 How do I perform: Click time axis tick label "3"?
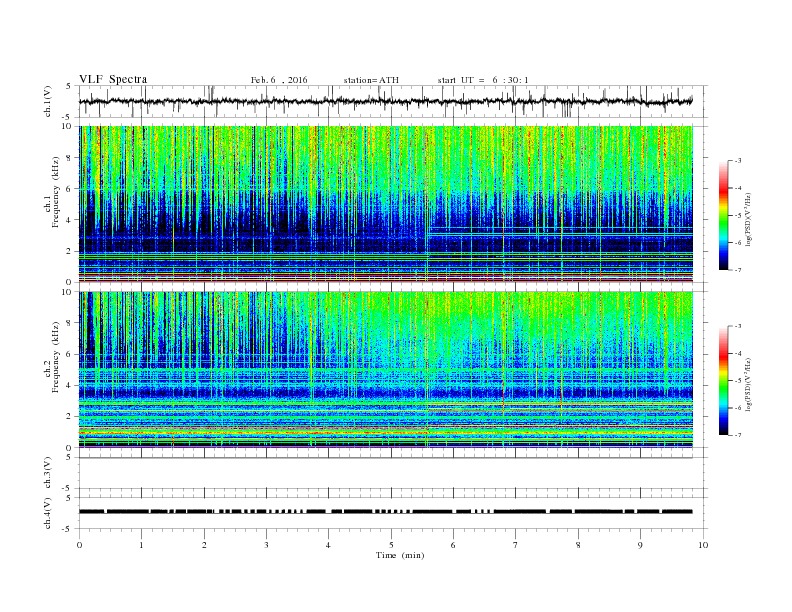point(266,545)
